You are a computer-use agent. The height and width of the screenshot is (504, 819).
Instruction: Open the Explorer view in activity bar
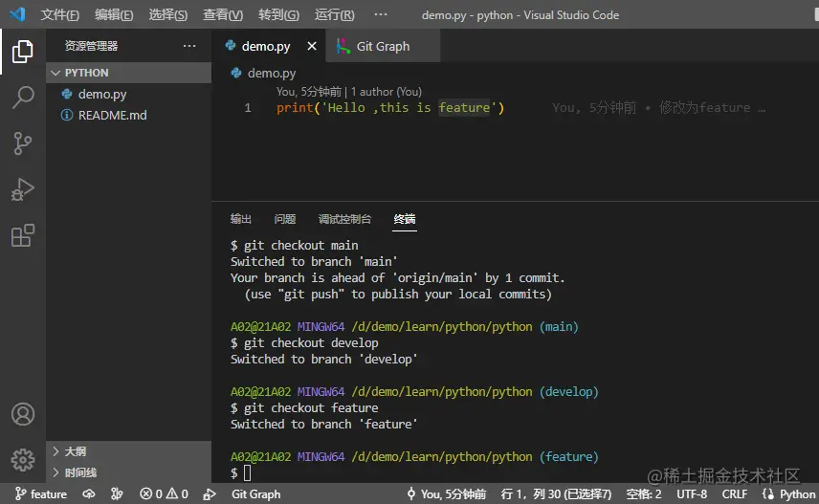(22, 52)
